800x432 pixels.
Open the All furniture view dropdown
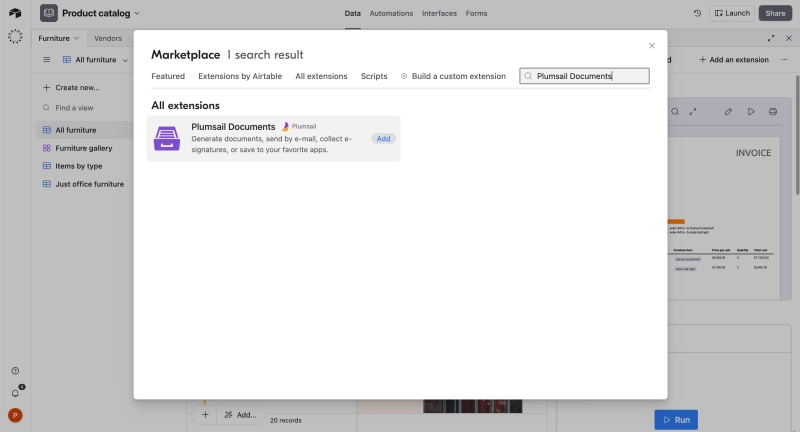click(95, 60)
